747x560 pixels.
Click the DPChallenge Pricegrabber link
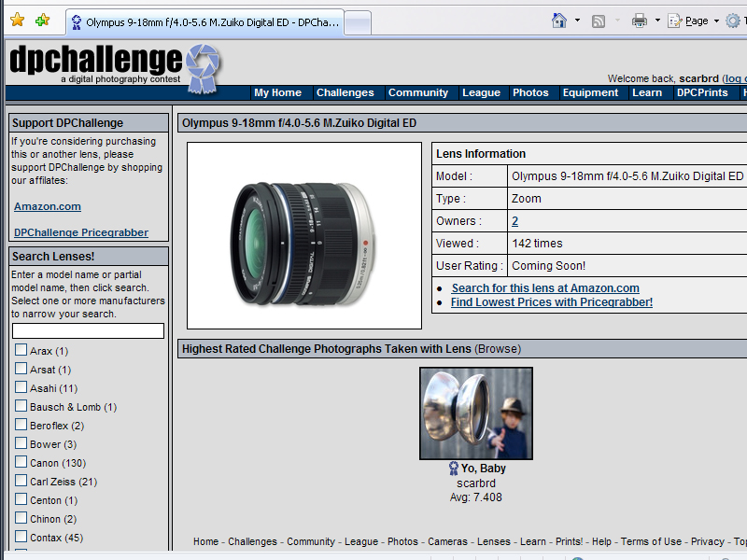pyautogui.click(x=81, y=232)
